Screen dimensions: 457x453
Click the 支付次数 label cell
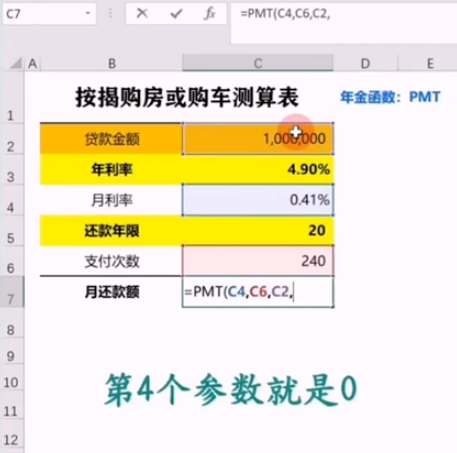[x=112, y=261]
